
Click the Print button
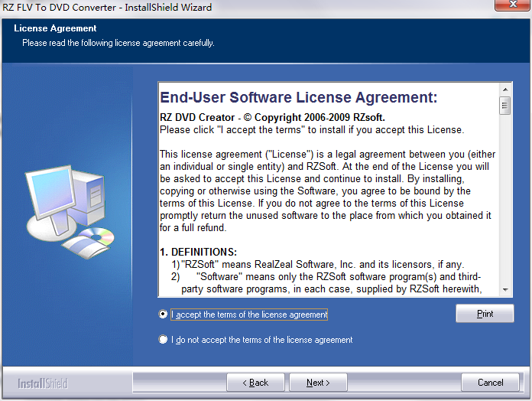485,314
